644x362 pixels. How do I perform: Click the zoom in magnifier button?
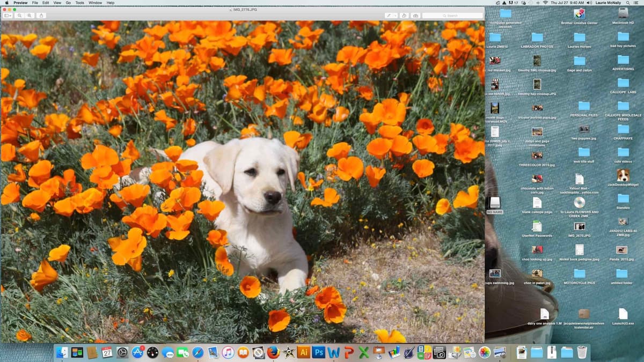(x=30, y=16)
